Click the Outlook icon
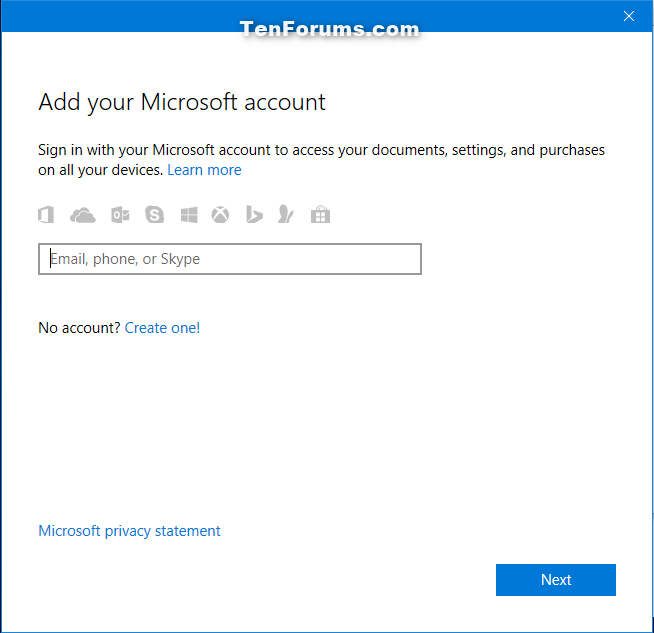This screenshot has height=633, width=654. 120,215
